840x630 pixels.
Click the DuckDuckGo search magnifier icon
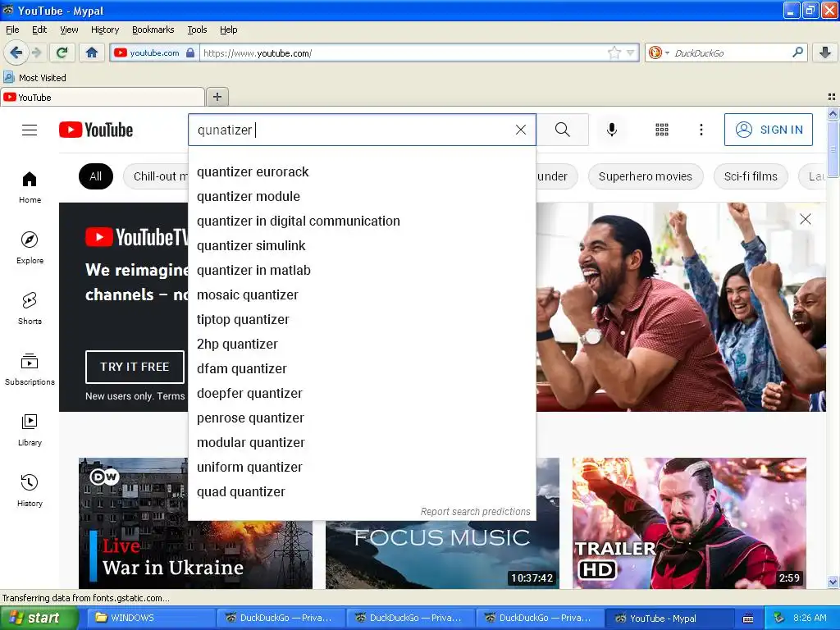tap(797, 52)
